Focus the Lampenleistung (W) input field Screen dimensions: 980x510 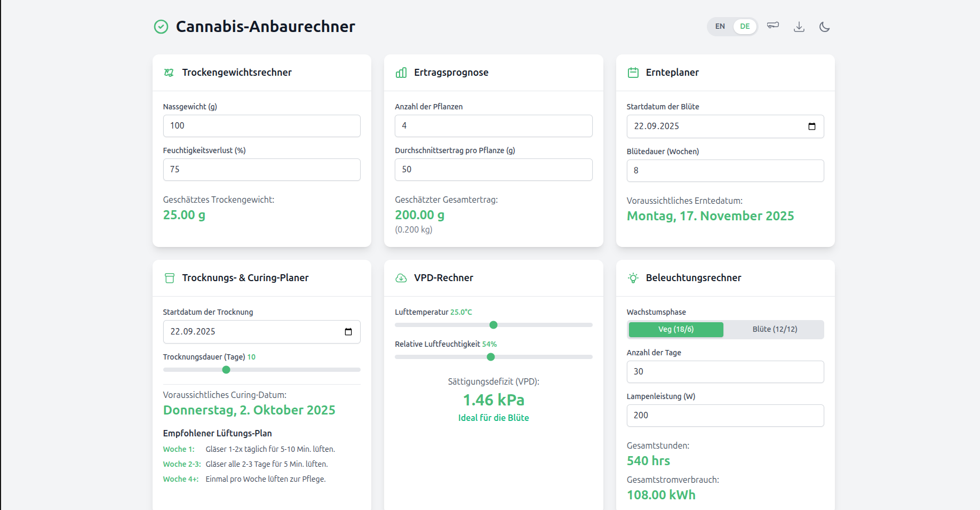(x=725, y=416)
